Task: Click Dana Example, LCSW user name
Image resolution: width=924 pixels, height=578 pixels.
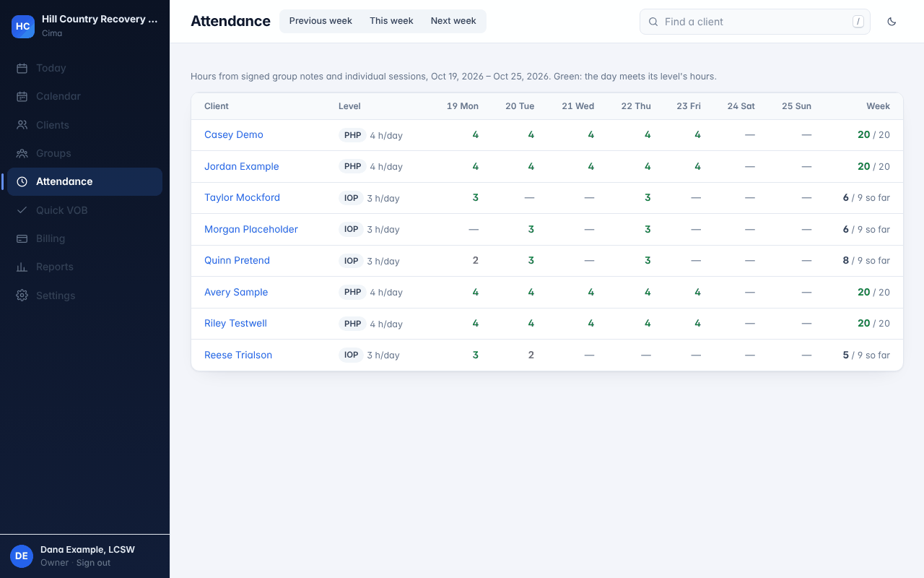Action: (87, 550)
